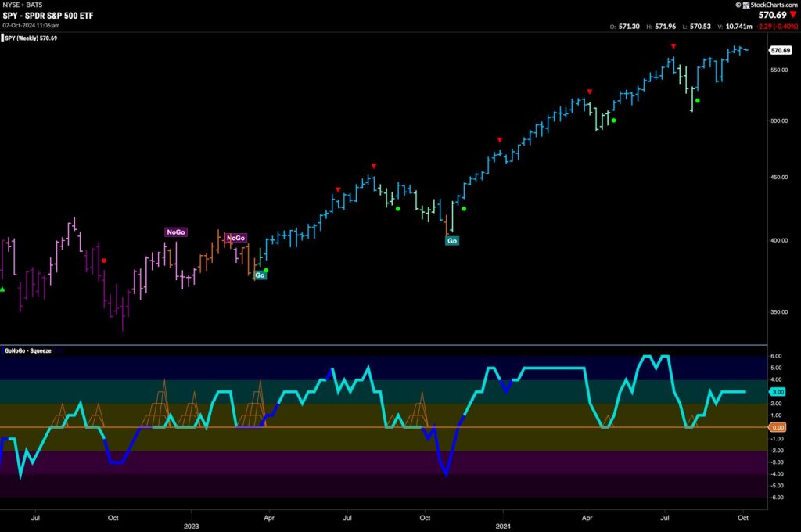Click the NYSE + BATS exchange text

[23, 5]
